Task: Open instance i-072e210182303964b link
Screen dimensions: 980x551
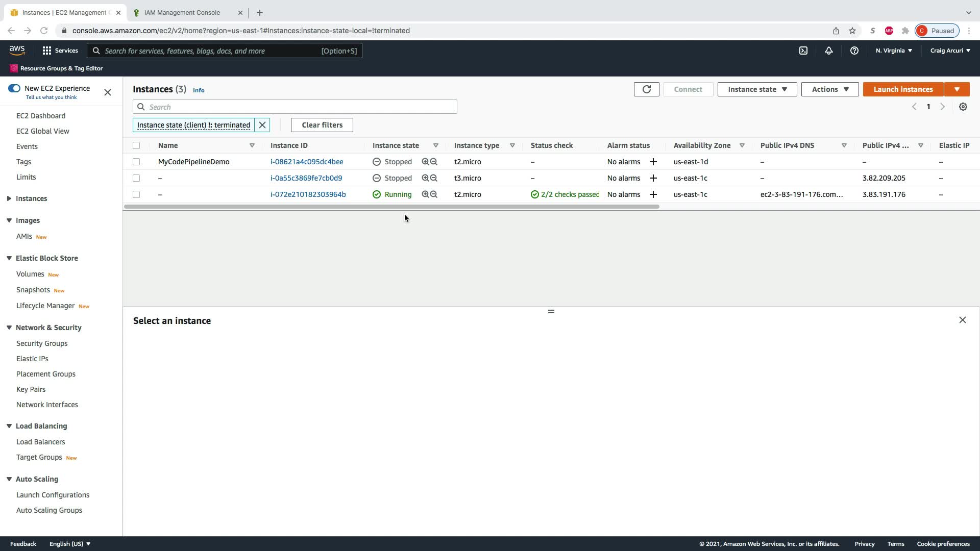Action: [308, 194]
